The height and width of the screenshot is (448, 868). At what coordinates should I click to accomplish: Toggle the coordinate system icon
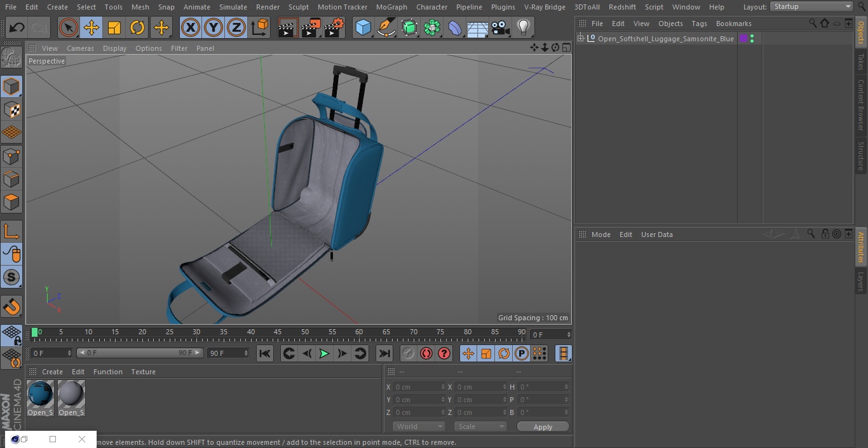click(x=260, y=27)
